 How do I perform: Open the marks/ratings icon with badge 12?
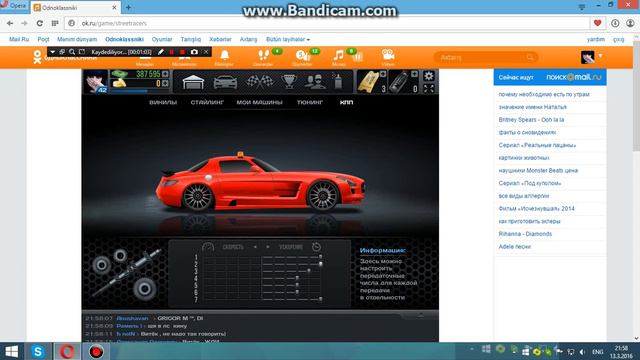(x=303, y=55)
